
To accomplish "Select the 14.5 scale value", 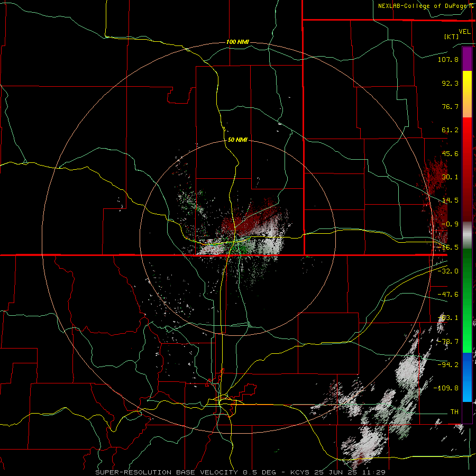I will coord(450,200).
